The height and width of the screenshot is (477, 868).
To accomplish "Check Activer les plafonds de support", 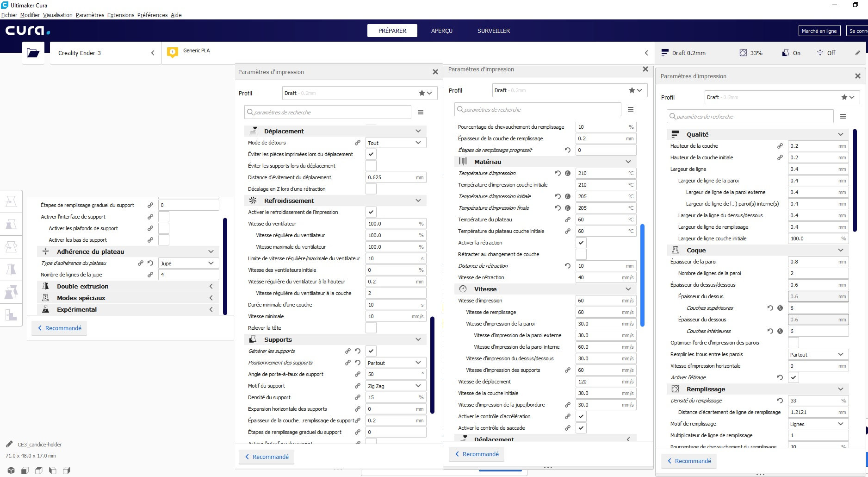I will click(x=164, y=228).
